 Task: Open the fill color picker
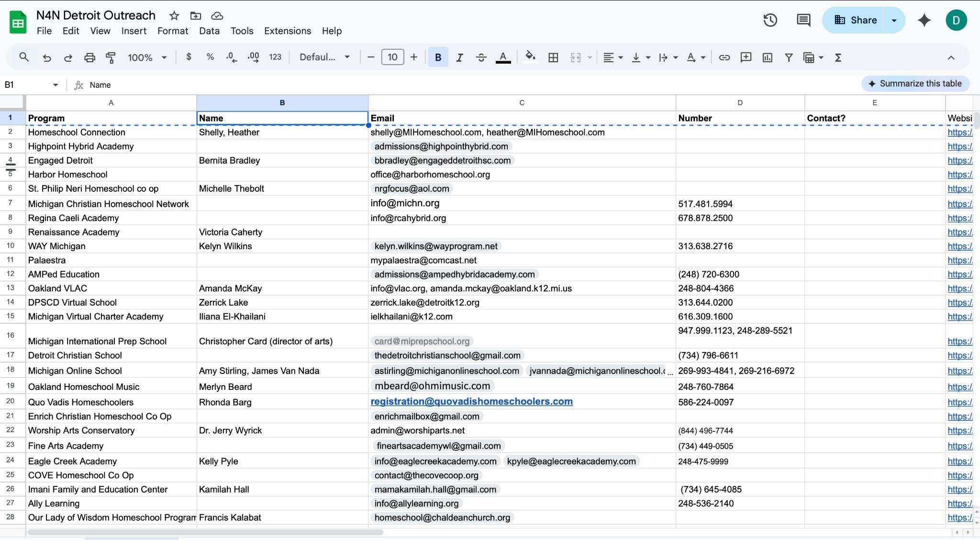530,57
